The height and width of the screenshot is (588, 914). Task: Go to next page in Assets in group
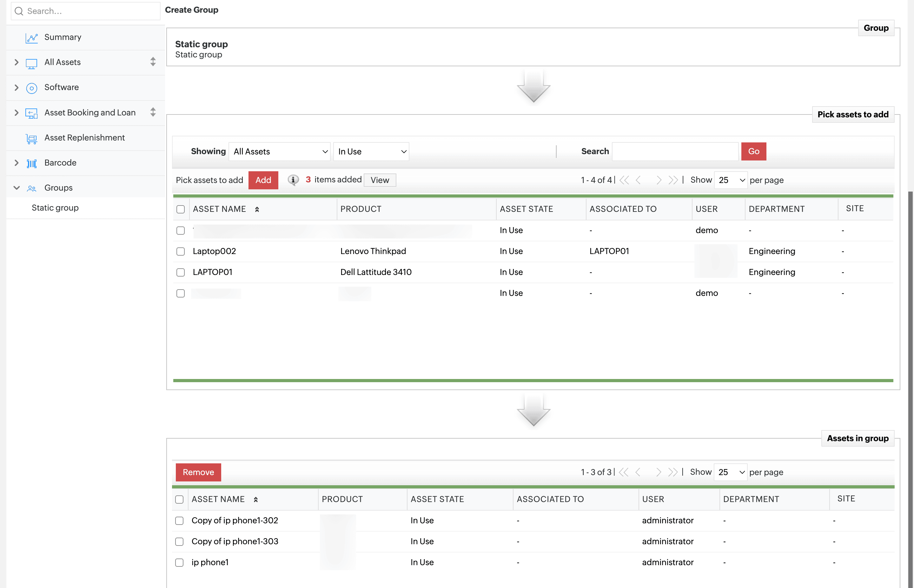(x=658, y=472)
